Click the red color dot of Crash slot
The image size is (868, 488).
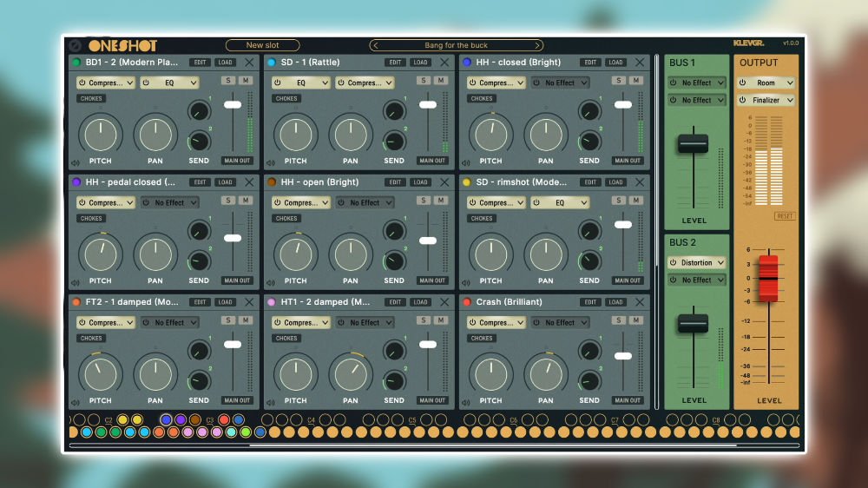click(467, 302)
